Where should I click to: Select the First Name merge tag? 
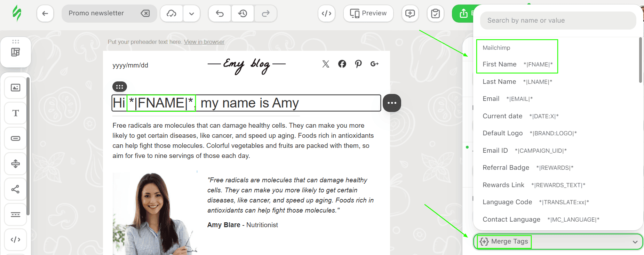517,64
